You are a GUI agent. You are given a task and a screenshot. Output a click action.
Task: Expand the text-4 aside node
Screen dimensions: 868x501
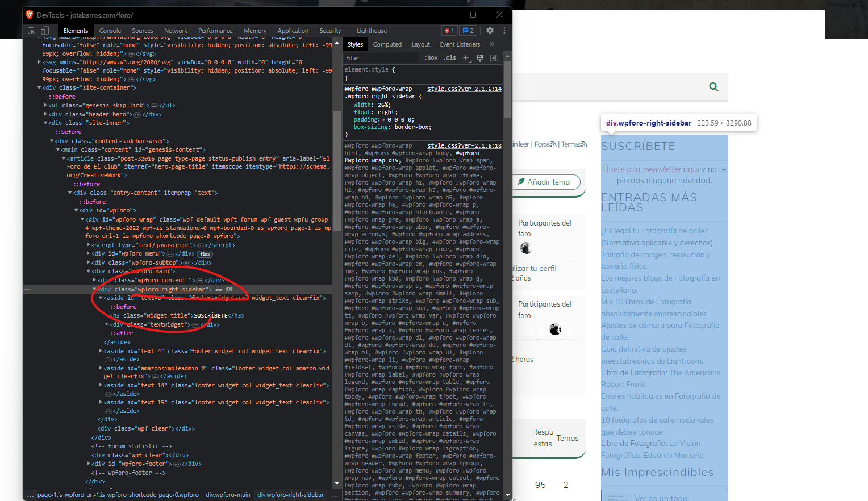(x=101, y=352)
